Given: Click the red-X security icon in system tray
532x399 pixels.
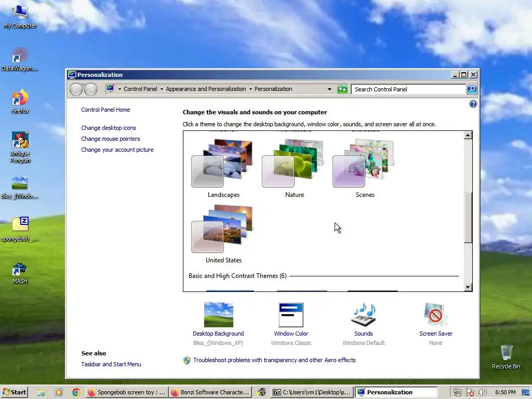Looking at the screenshot, I should (470, 392).
